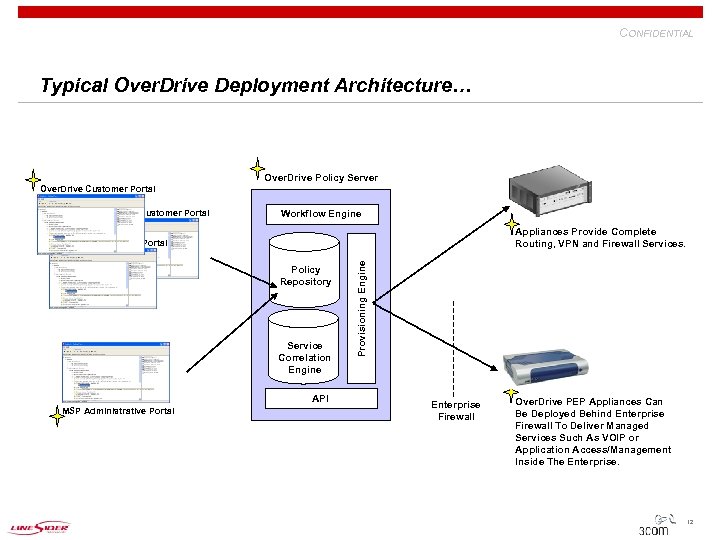Click the slide page number 12
This screenshot has height=540, width=720.
(690, 522)
